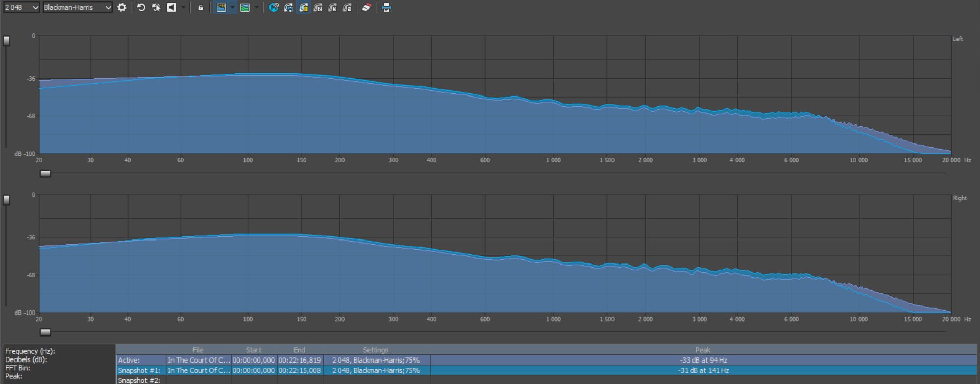Adjust the Left channel vertical level slider
The height and width of the screenshot is (384, 980).
click(x=6, y=41)
